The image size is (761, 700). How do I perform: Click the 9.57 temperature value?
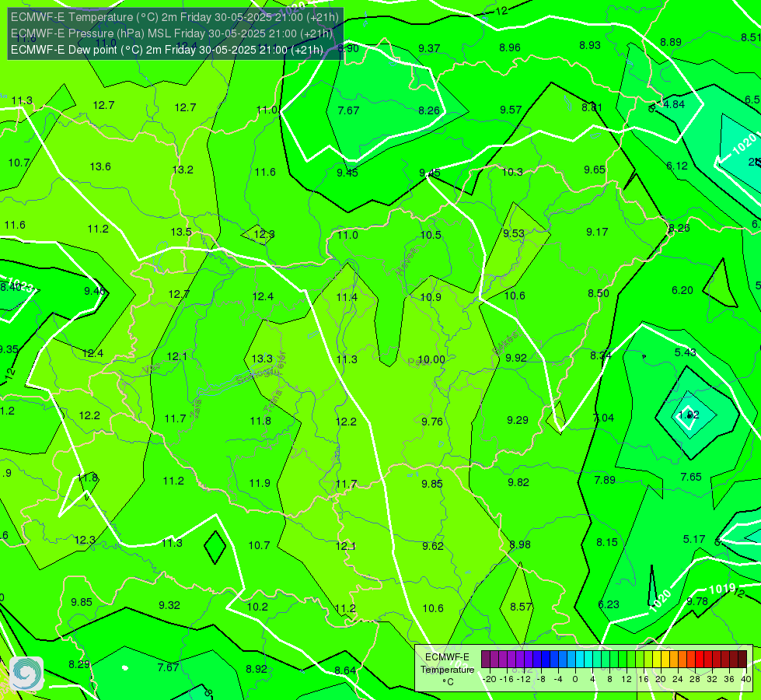coord(511,110)
